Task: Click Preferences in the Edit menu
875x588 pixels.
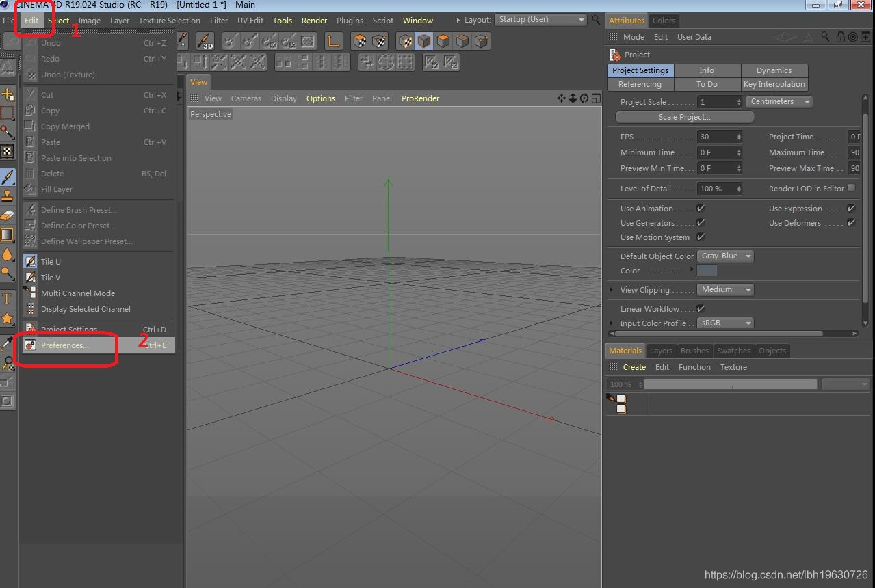Action: [65, 345]
